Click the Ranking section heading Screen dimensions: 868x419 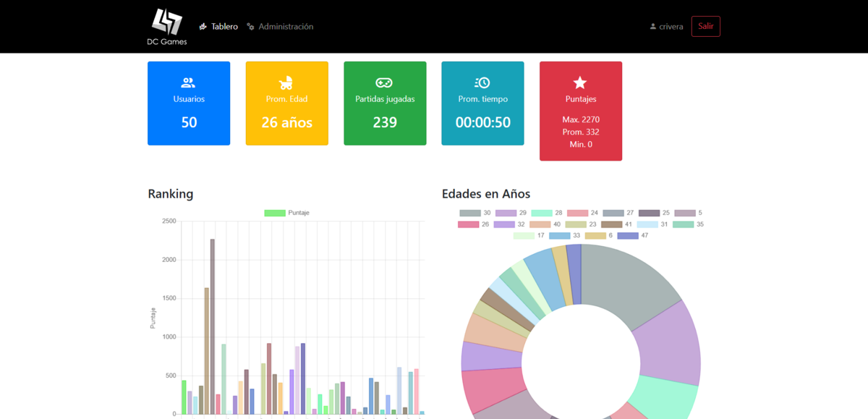(170, 194)
